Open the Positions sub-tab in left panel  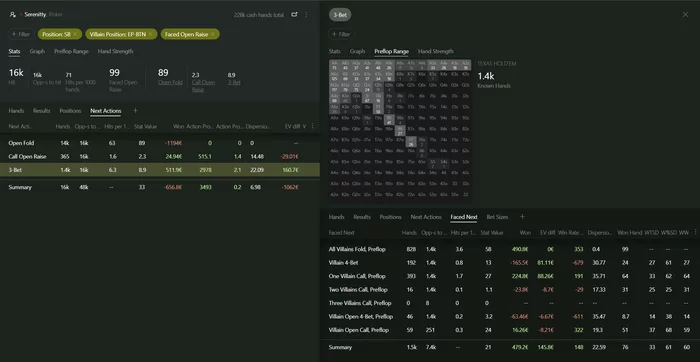(x=70, y=111)
